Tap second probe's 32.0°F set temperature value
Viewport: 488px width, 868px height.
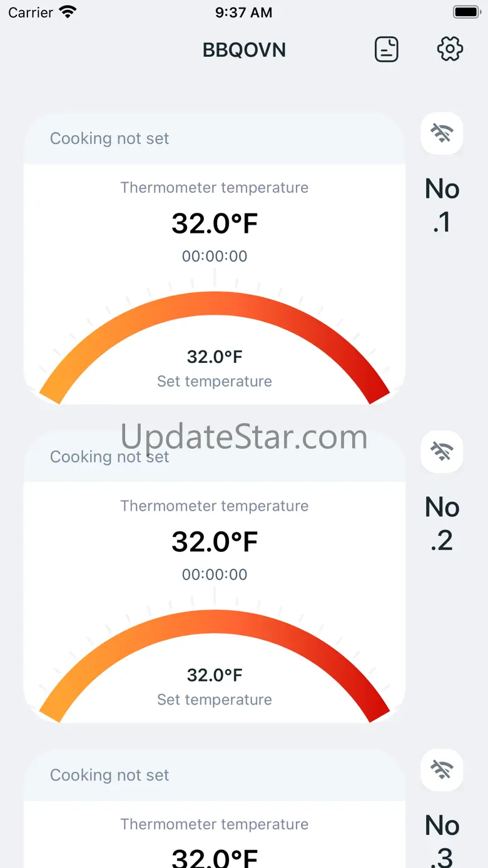click(215, 675)
